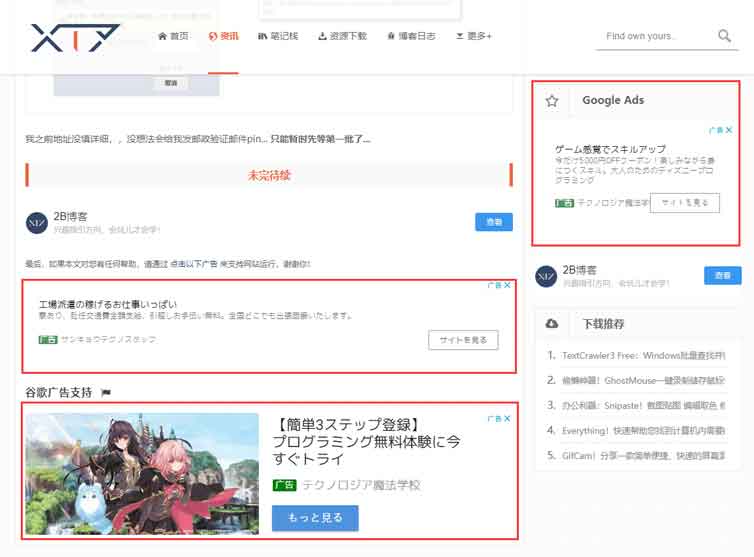Click サイトを見る in the 工場派遣 ad
Screen dimensions: 754x557
(463, 340)
